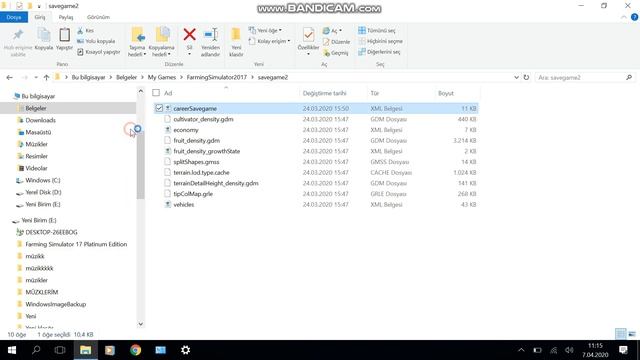Open Yerel Disk (D:) in sidebar
Image resolution: width=640 pixels, height=360 pixels.
43,192
